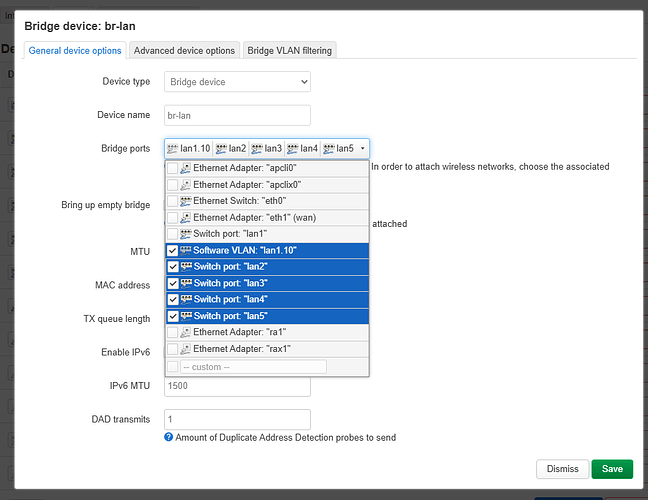Uncheck Switch port lan3 checkbox
The height and width of the screenshot is (500, 648).
173,283
